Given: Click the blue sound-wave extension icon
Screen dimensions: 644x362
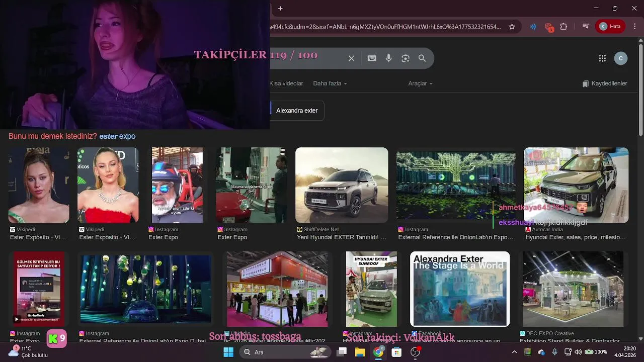Looking at the screenshot, I should (533, 27).
